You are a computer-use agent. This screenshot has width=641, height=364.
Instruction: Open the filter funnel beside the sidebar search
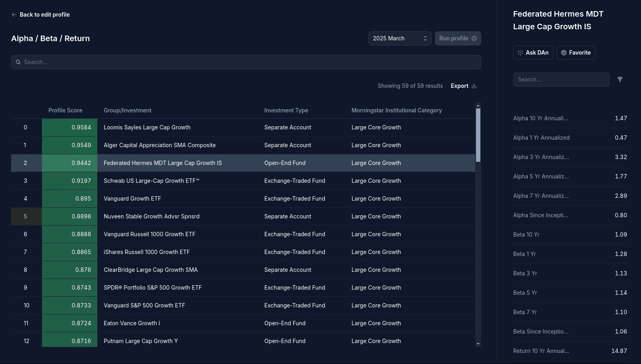click(x=620, y=79)
